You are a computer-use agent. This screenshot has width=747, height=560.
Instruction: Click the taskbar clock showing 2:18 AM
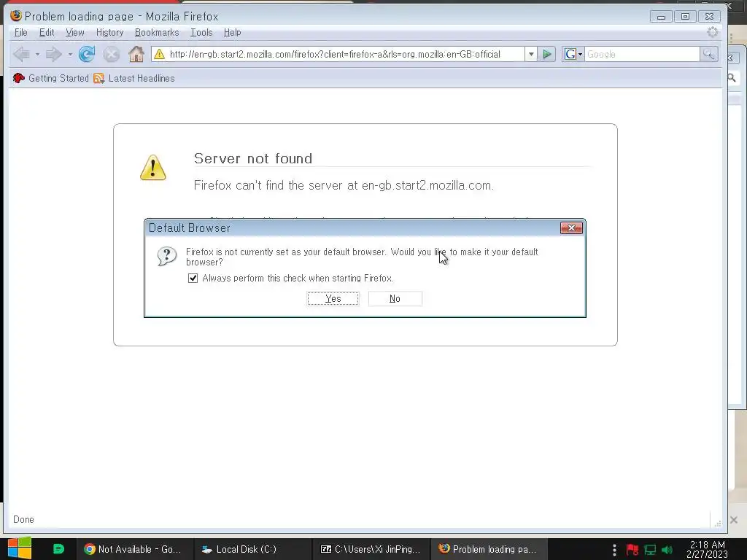tap(707, 549)
